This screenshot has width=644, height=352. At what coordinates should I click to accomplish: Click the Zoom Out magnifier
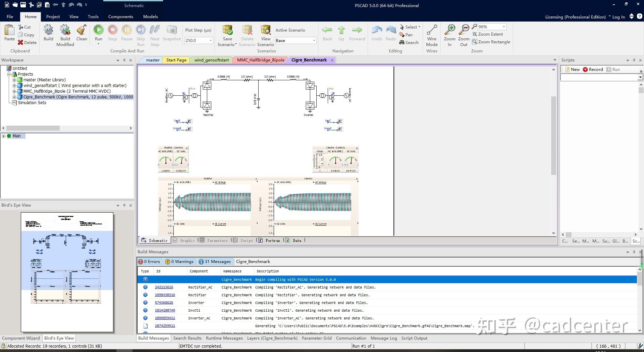[464, 30]
